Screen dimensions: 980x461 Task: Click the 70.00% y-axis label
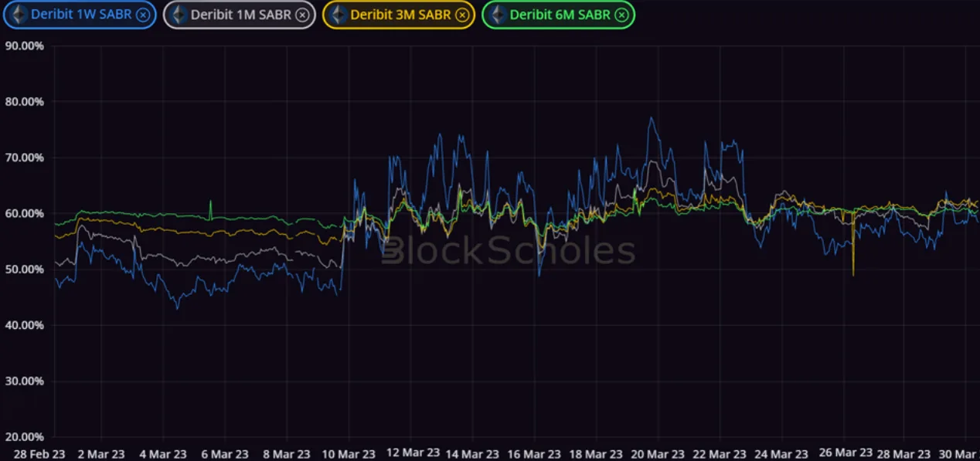point(24,158)
